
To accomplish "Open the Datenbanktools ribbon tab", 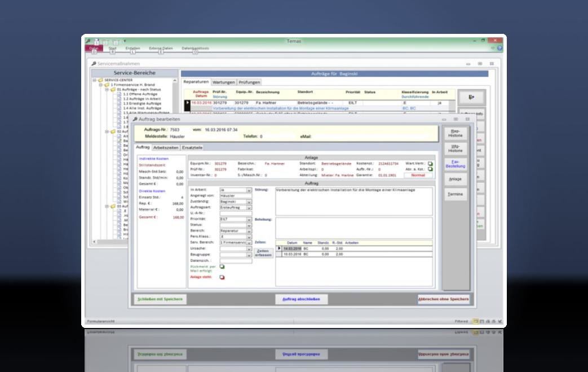I will tap(196, 49).
